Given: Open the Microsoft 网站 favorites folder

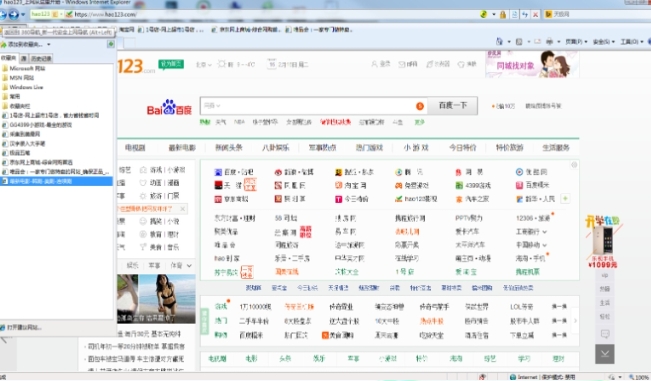Looking at the screenshot, I should (24, 68).
